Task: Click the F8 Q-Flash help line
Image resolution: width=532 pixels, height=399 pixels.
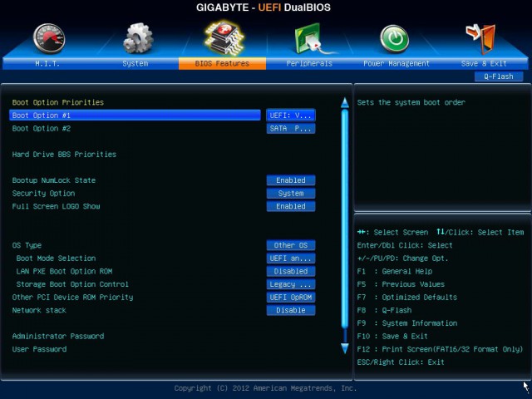Action: [384, 310]
